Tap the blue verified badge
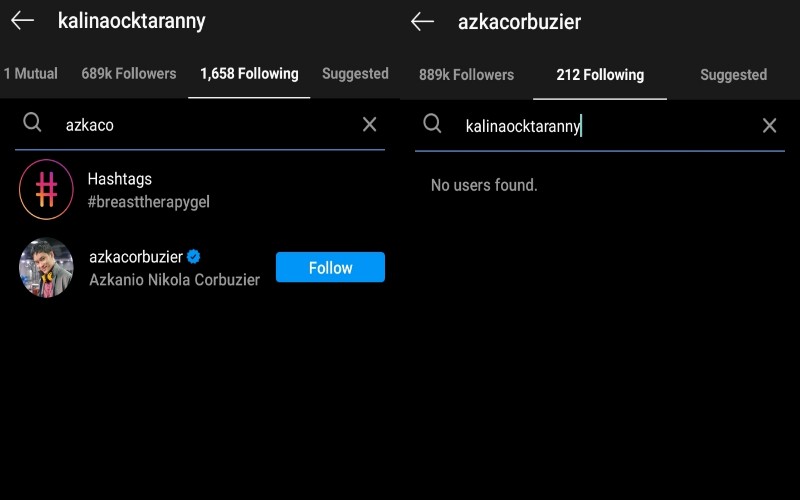Image resolution: width=800 pixels, height=500 pixels. 195,257
